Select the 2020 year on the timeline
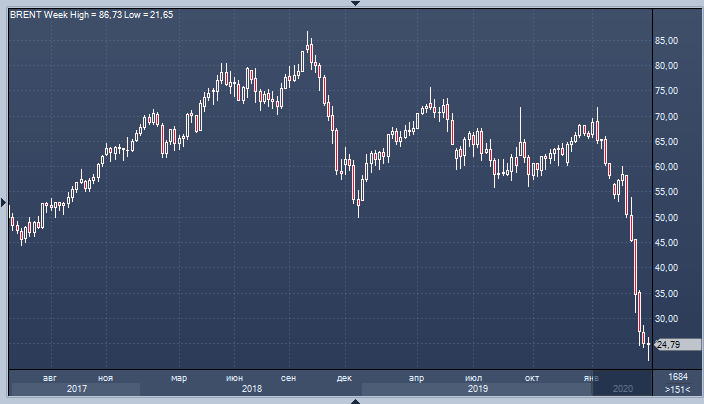 click(622, 388)
